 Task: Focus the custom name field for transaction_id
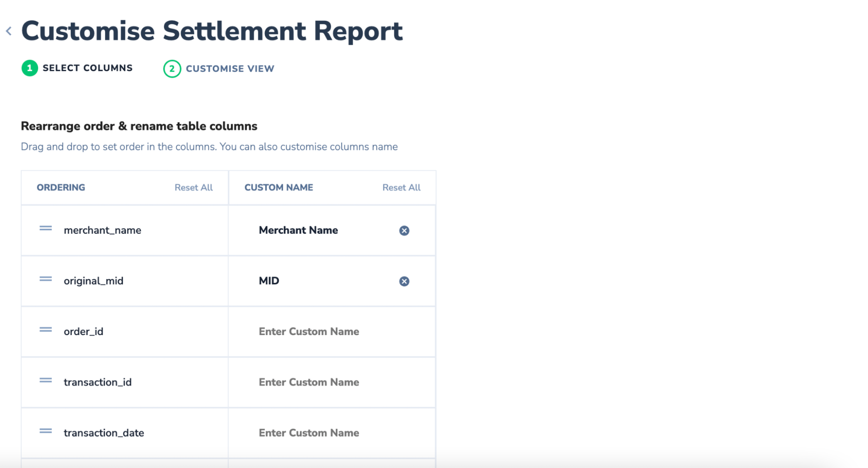[x=332, y=382]
